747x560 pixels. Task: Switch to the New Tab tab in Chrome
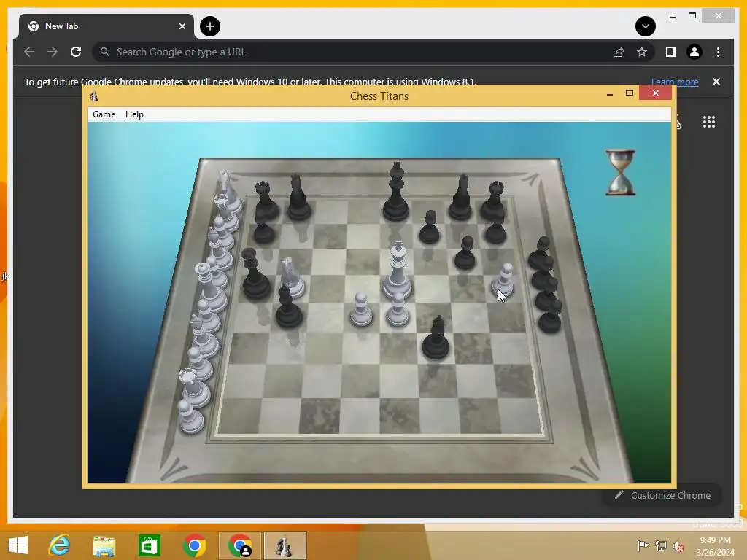(x=107, y=26)
